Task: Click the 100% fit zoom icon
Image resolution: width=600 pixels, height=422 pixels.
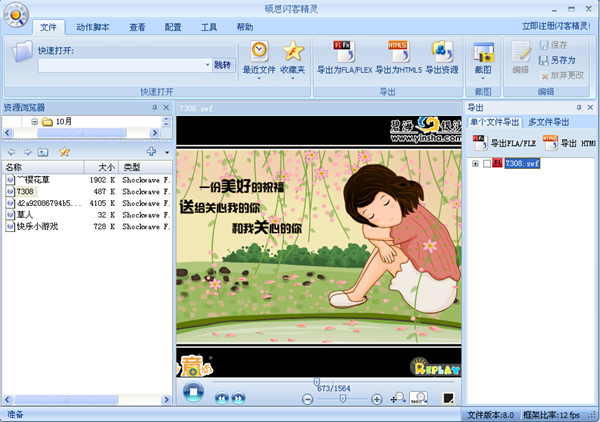Action: point(419,398)
